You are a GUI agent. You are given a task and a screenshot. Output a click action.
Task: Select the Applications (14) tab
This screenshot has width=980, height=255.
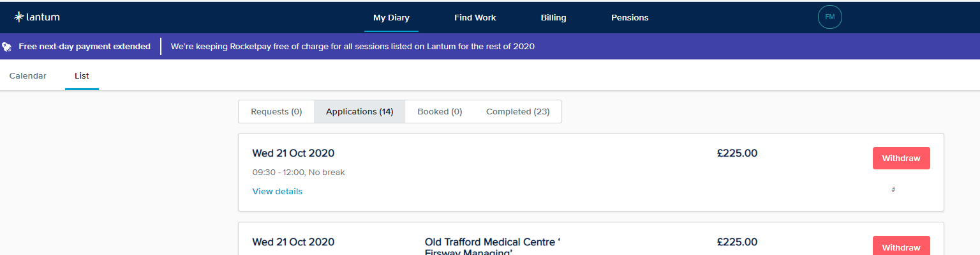(x=360, y=111)
